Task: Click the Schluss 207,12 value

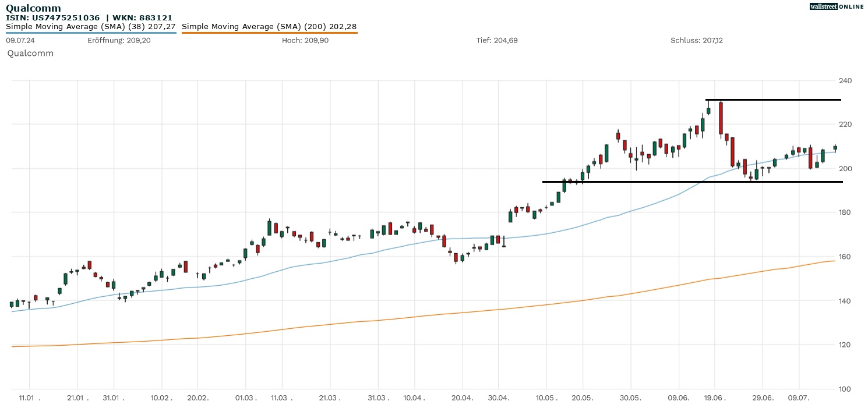Action: pyautogui.click(x=697, y=40)
